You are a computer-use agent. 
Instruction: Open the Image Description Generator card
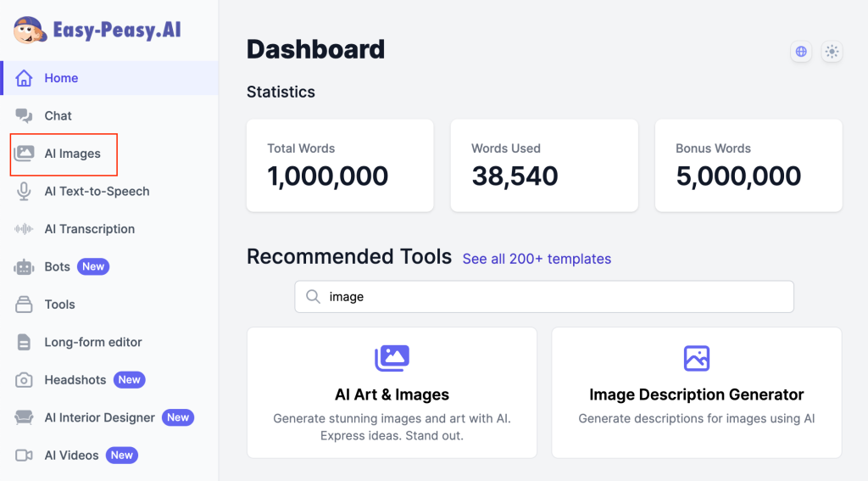click(x=696, y=393)
